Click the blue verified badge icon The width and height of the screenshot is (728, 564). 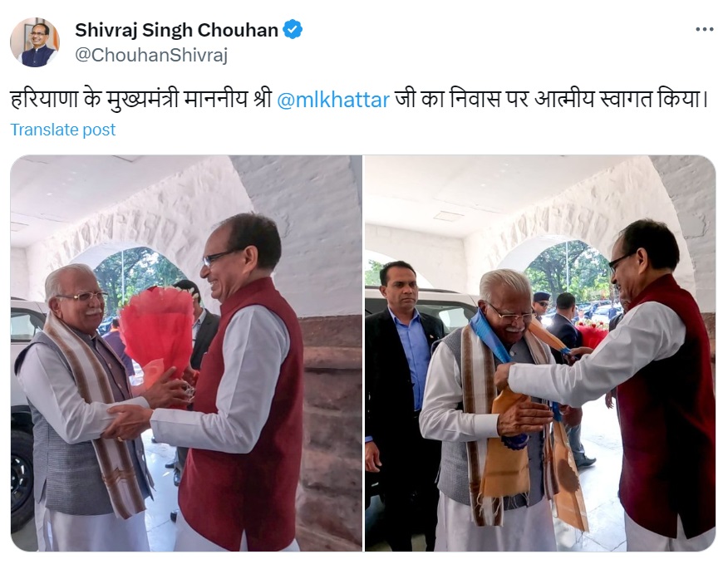(x=293, y=29)
